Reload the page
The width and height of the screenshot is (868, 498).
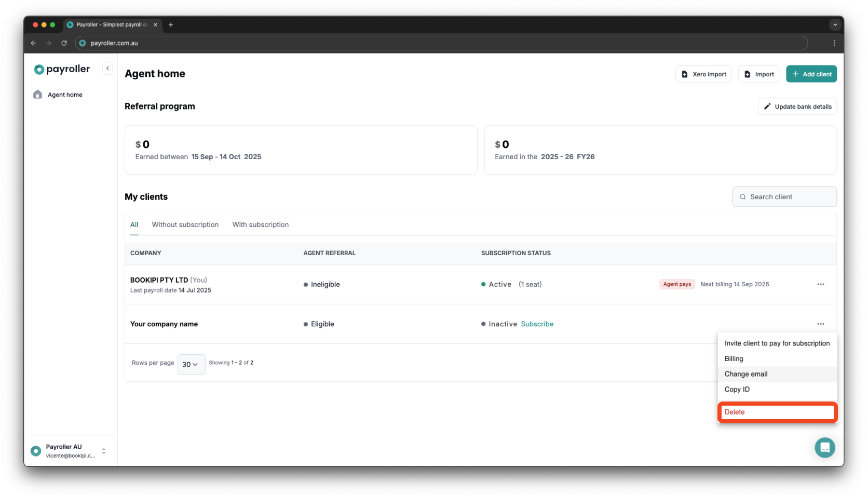64,43
